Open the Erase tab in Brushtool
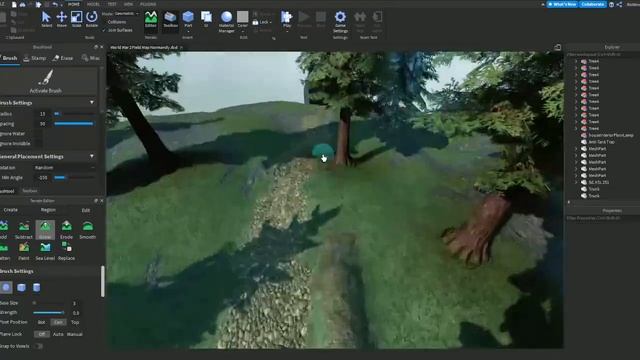 pyautogui.click(x=63, y=58)
